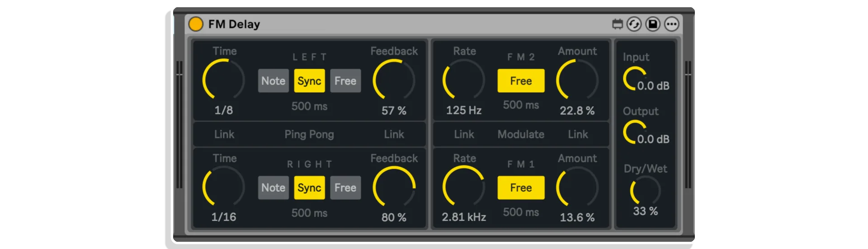Screen dimensions: 868x249
Task: Click the FM 2 amount value 22.8 %
Action: coord(577,111)
